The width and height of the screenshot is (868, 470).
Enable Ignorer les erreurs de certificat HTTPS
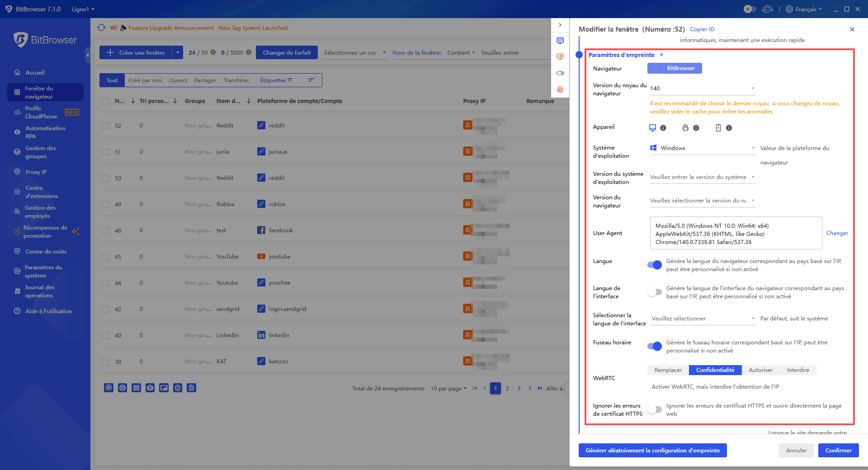[654, 409]
